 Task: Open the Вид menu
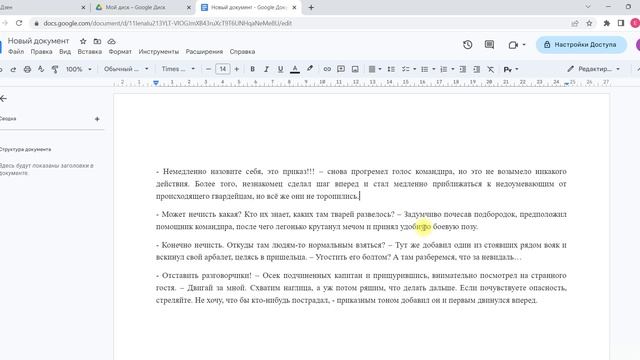click(x=65, y=52)
